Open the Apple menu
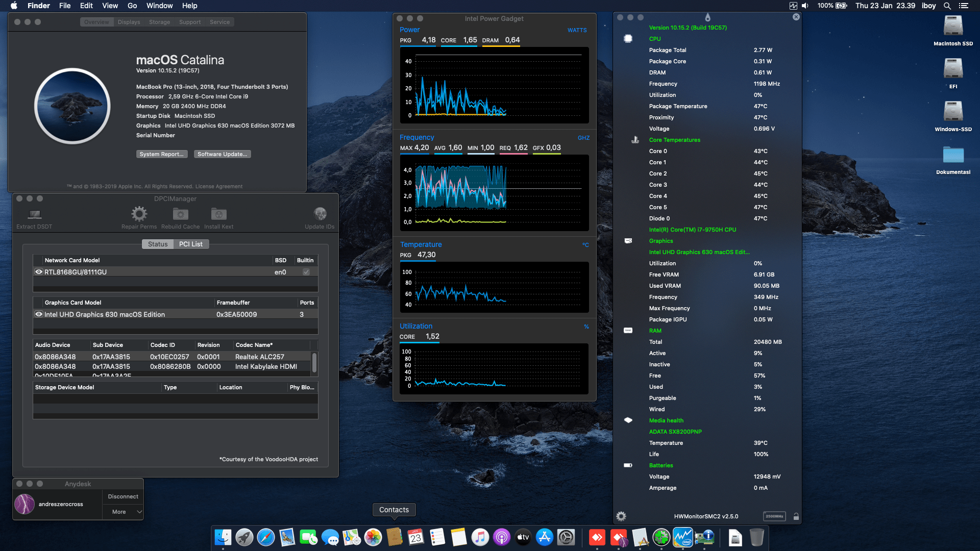This screenshot has width=980, height=551. pos(14,6)
